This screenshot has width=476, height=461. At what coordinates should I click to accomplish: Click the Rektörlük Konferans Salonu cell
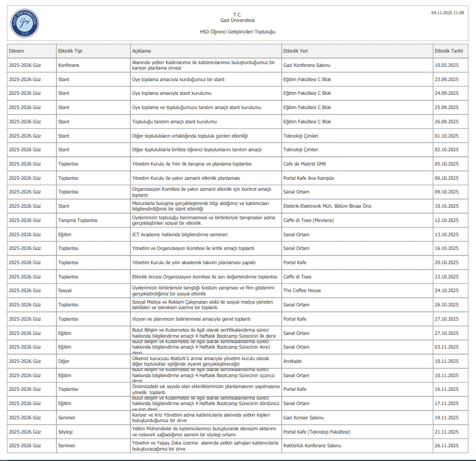(312, 446)
